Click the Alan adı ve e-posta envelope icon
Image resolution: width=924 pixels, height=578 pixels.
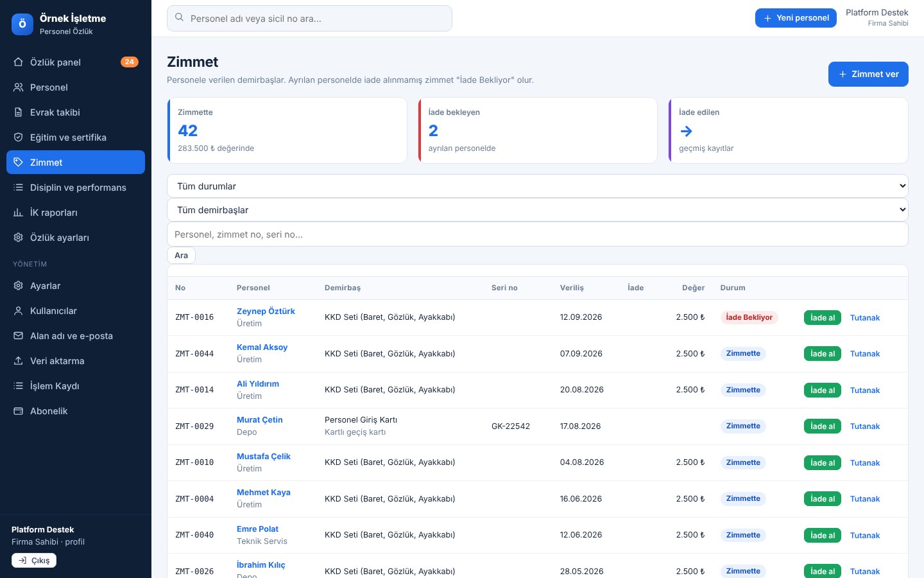tap(19, 336)
